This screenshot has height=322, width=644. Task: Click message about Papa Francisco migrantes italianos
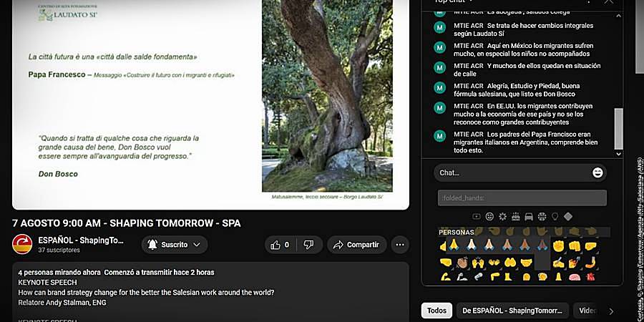(526, 142)
